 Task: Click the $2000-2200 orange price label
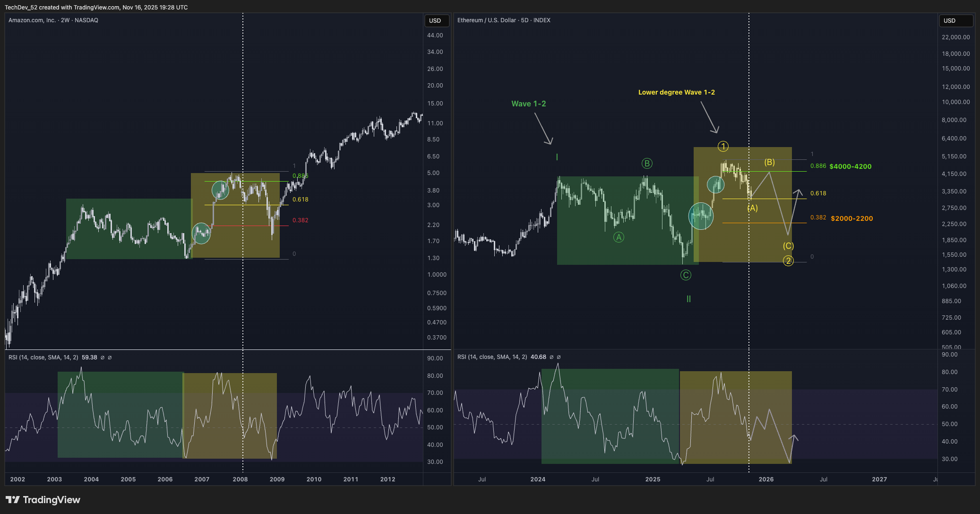851,218
